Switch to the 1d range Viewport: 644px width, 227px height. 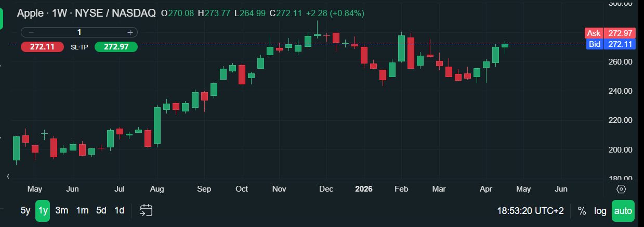coord(119,210)
